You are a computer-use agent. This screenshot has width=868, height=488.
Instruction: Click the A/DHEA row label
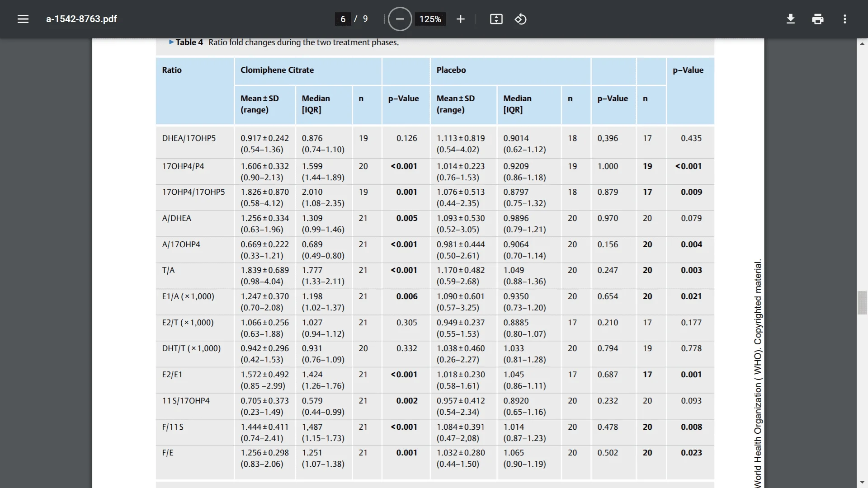click(x=177, y=218)
